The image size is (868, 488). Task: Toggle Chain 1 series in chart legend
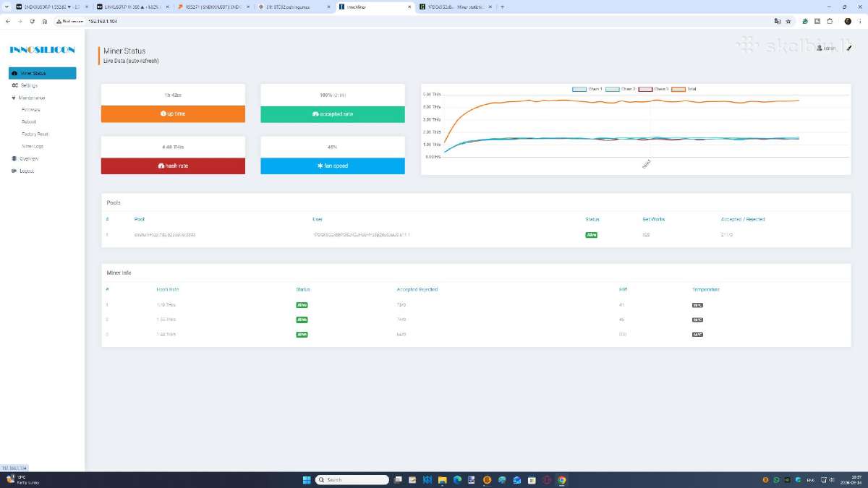point(587,89)
